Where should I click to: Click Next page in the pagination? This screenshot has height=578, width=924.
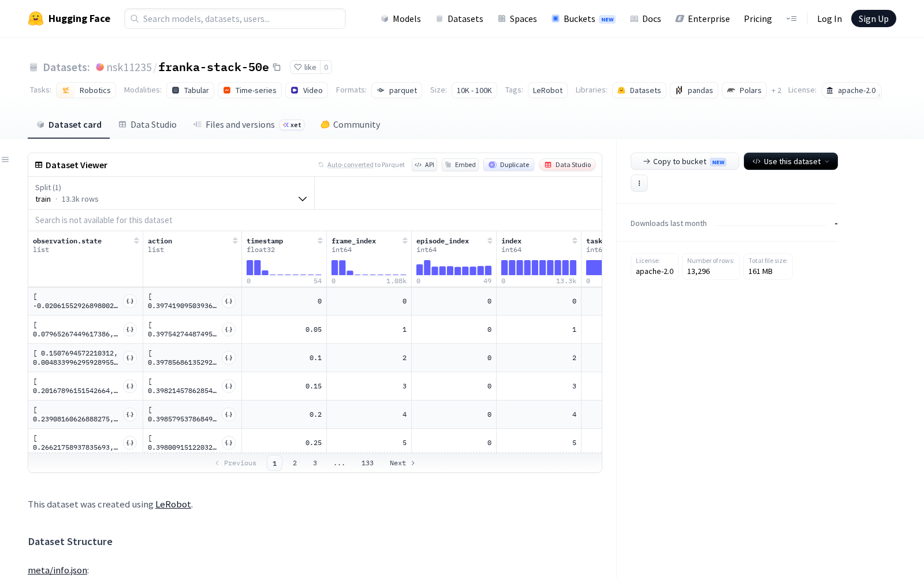tap(403, 463)
